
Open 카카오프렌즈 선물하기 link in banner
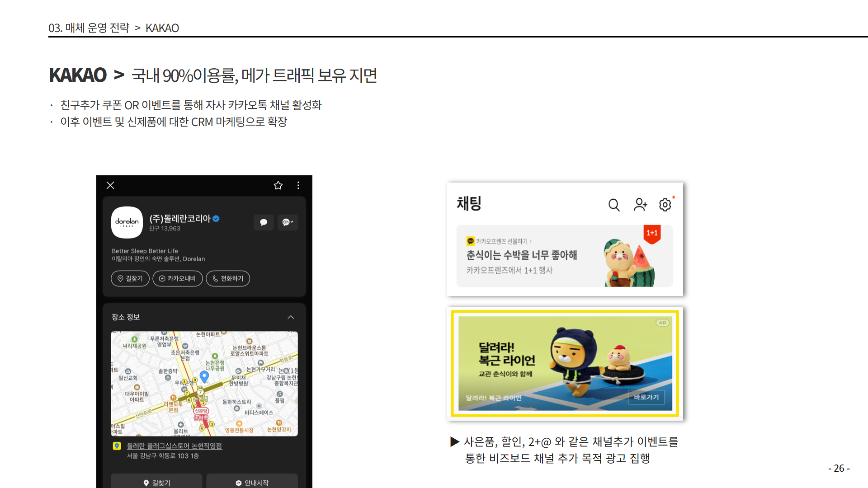501,241
